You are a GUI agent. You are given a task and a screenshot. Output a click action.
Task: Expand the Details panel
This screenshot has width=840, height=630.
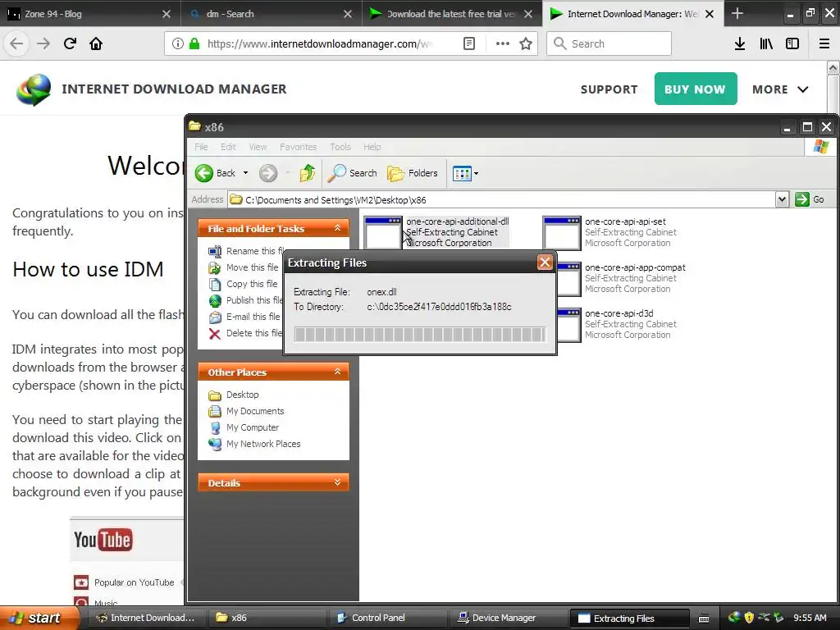coord(337,482)
